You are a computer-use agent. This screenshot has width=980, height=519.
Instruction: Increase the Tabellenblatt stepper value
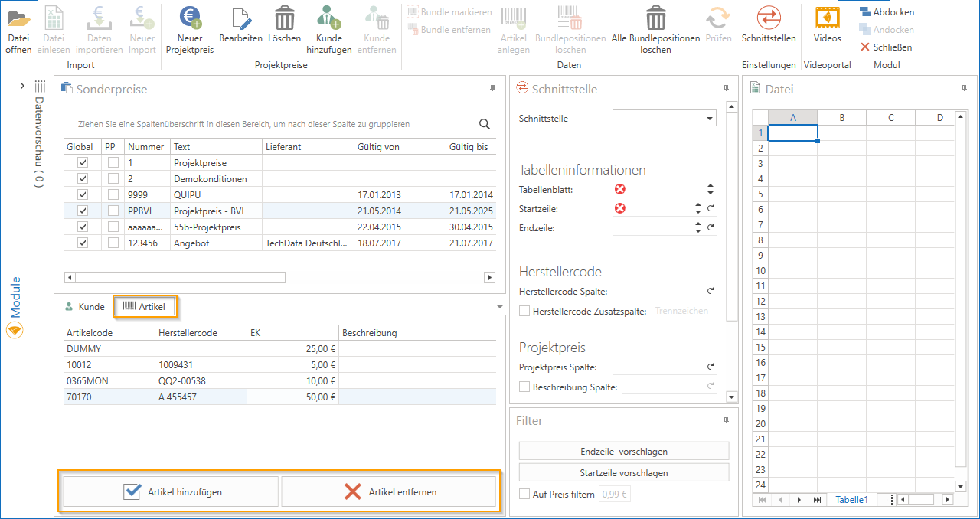click(710, 186)
